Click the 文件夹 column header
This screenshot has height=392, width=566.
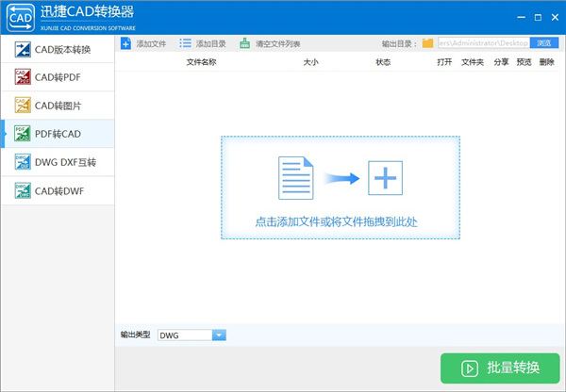pyautogui.click(x=473, y=62)
